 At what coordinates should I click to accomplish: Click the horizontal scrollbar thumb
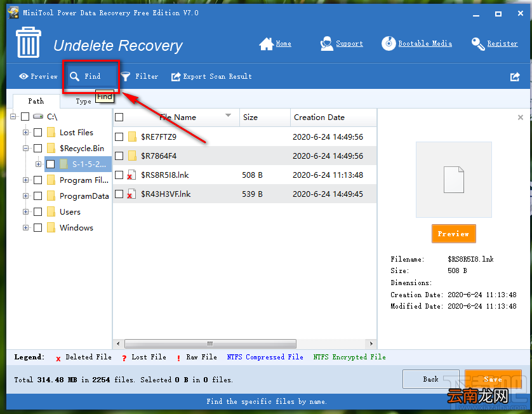tap(210, 344)
